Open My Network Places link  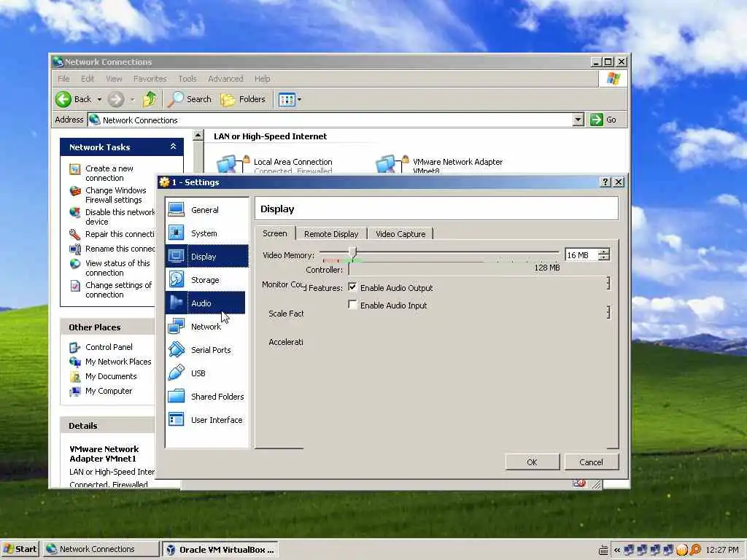tap(118, 362)
